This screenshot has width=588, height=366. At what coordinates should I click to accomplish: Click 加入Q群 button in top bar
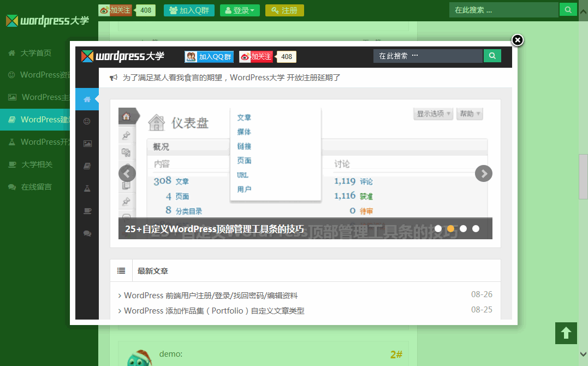pos(189,10)
